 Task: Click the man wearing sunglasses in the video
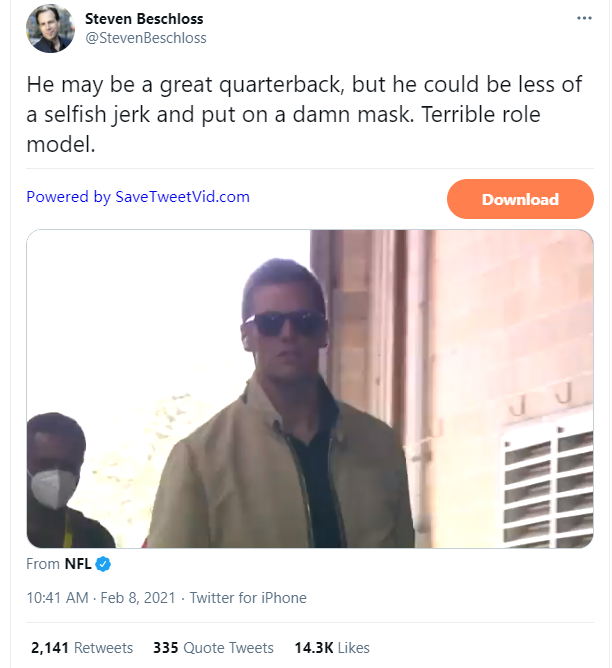click(285, 420)
